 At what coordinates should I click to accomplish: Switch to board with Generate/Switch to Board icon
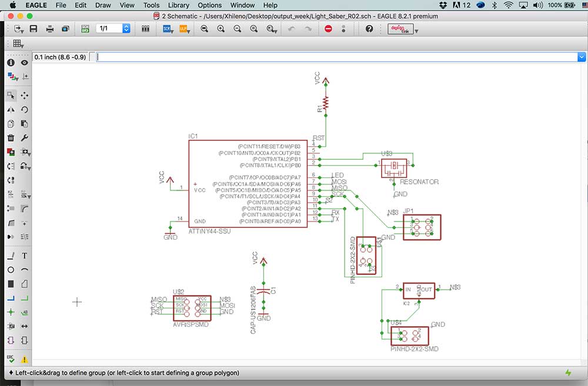click(x=85, y=29)
